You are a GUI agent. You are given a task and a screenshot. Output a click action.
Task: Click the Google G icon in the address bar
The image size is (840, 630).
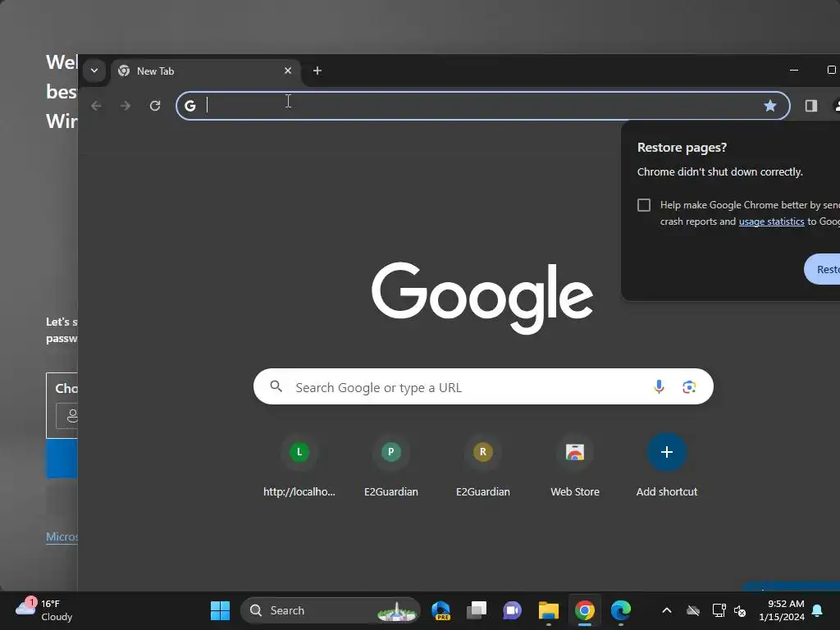[x=190, y=106]
